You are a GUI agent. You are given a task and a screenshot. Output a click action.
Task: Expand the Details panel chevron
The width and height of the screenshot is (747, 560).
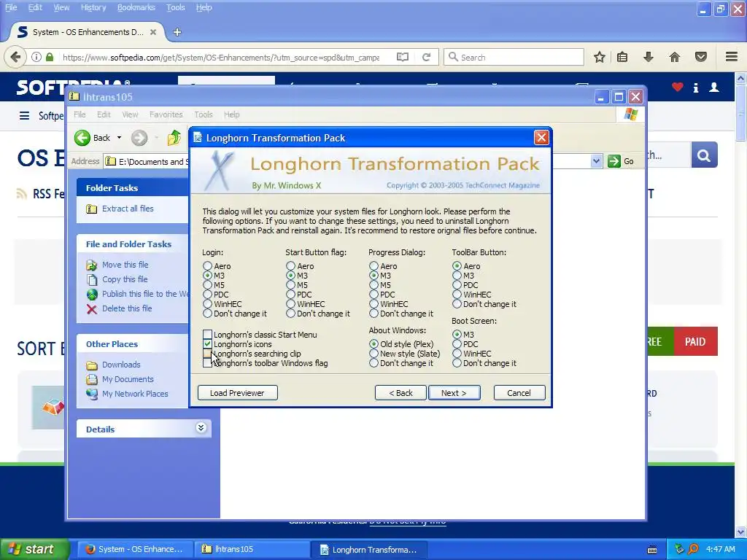pos(201,427)
